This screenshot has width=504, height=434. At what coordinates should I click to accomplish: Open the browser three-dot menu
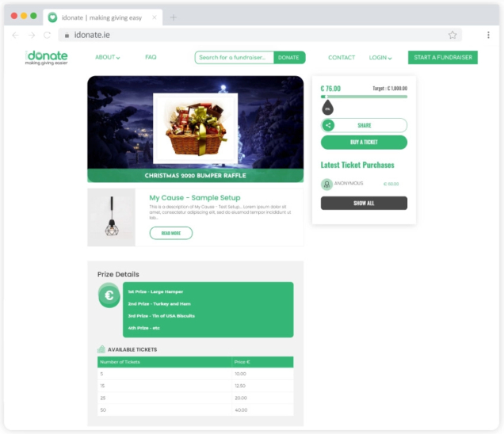(488, 35)
